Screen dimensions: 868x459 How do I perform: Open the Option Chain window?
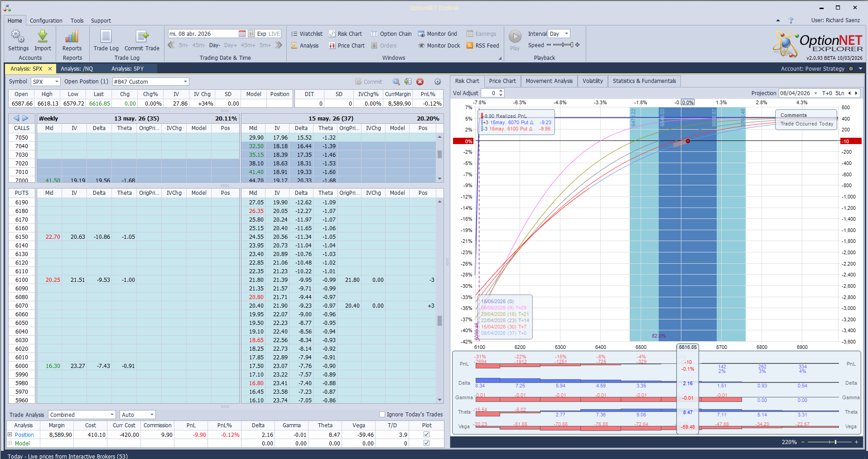pyautogui.click(x=391, y=34)
